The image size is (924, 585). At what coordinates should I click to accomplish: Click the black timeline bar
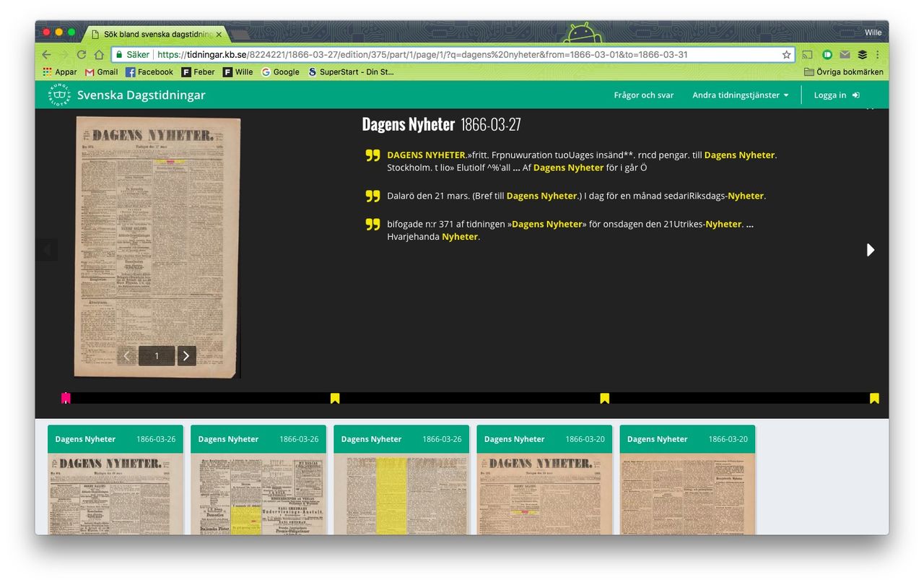[470, 398]
